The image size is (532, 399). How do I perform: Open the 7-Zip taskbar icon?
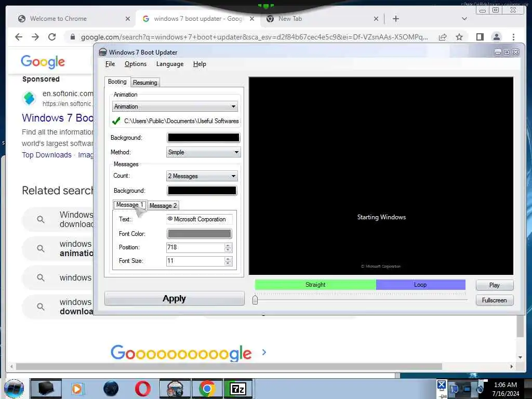coord(238,389)
